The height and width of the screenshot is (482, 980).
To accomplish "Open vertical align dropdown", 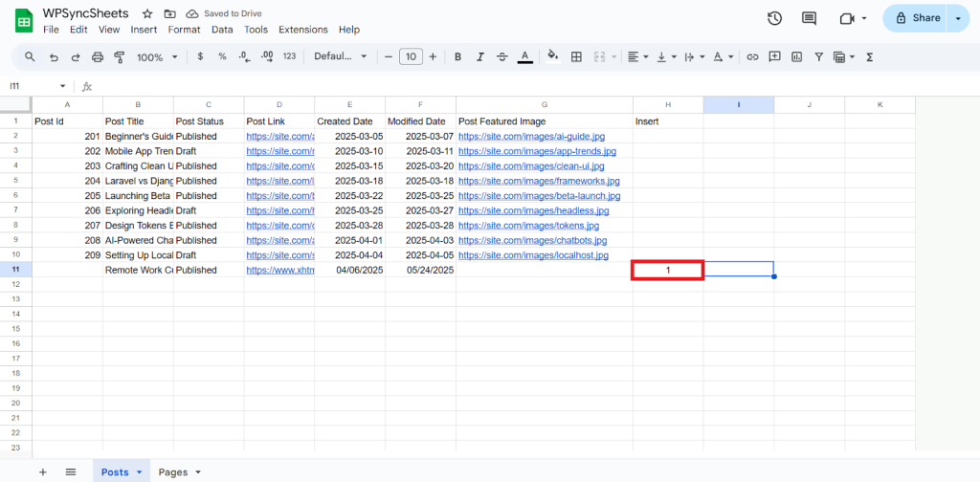I will click(x=666, y=56).
